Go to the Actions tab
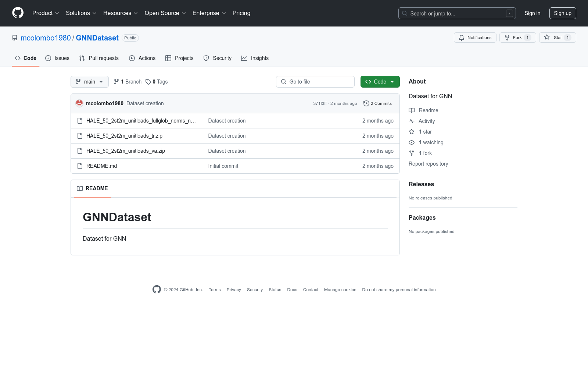 (142, 58)
